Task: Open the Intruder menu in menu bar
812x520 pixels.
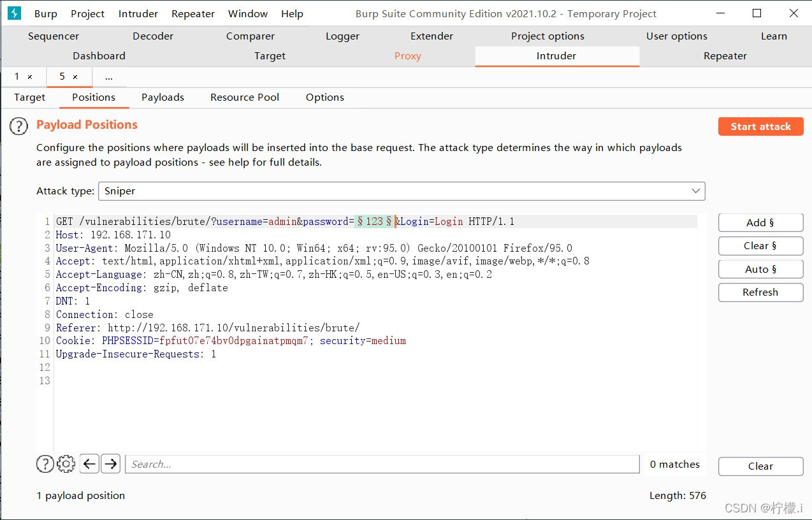Action: click(138, 13)
